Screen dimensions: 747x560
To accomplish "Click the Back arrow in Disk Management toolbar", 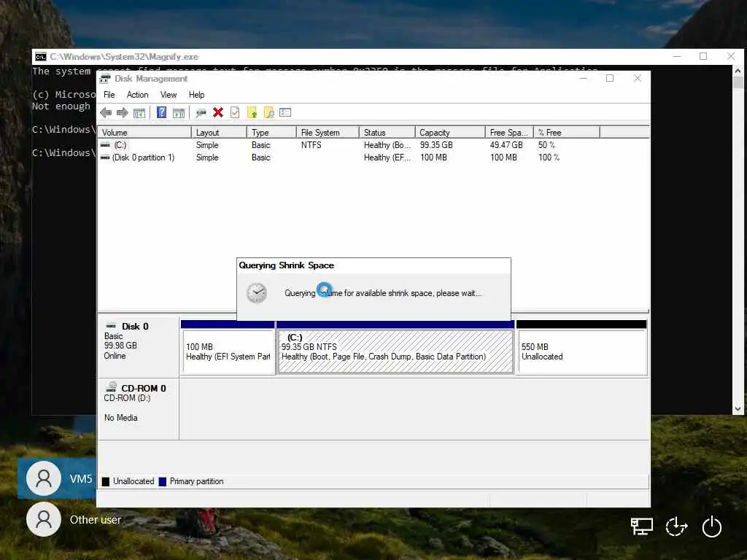I will pyautogui.click(x=106, y=113).
